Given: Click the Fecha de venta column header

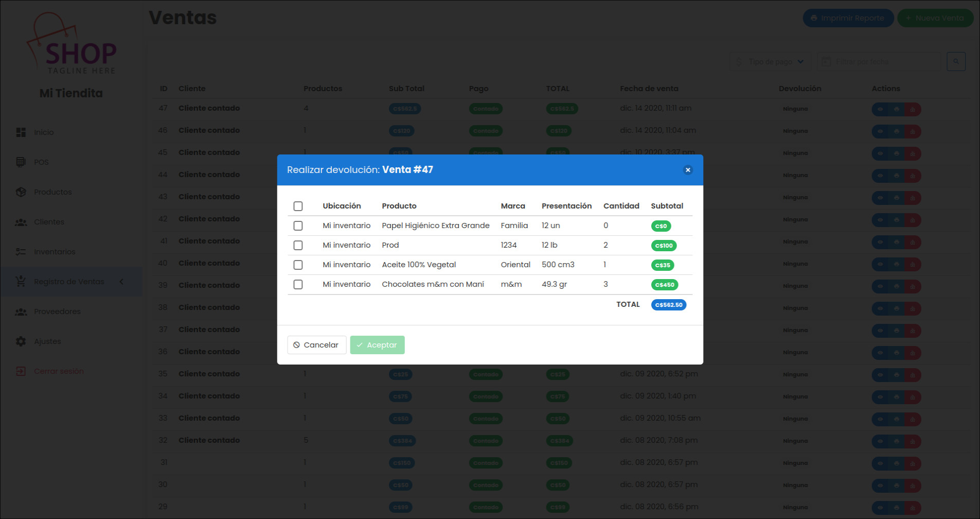Looking at the screenshot, I should (649, 89).
